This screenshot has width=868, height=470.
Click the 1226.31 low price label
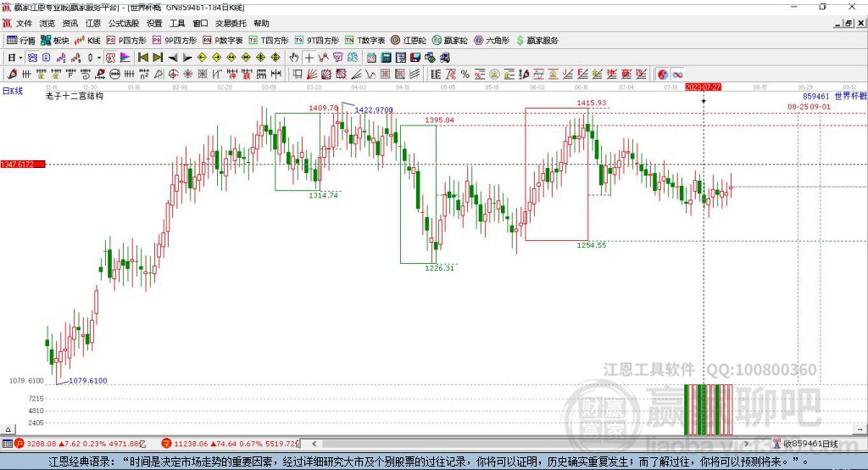[439, 268]
